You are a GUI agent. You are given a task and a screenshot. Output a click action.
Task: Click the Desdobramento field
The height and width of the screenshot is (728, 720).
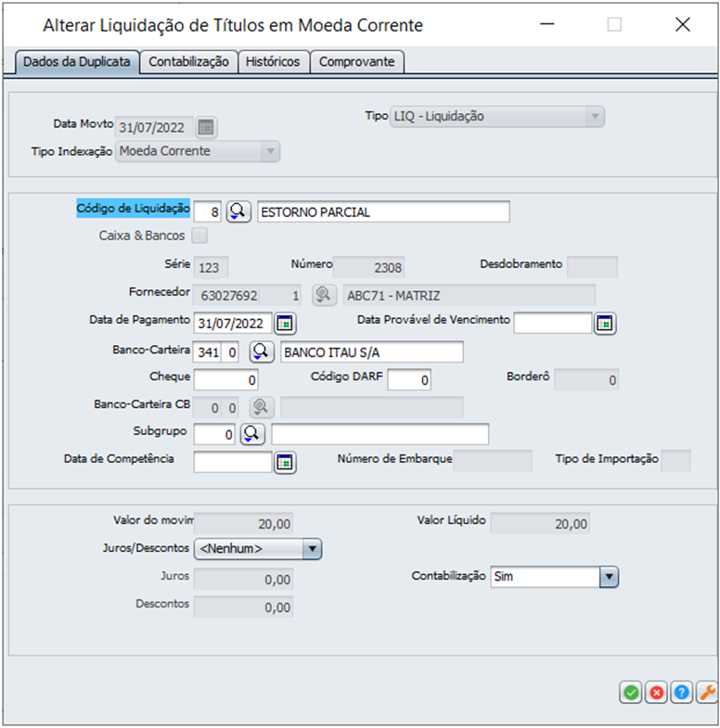point(592,267)
